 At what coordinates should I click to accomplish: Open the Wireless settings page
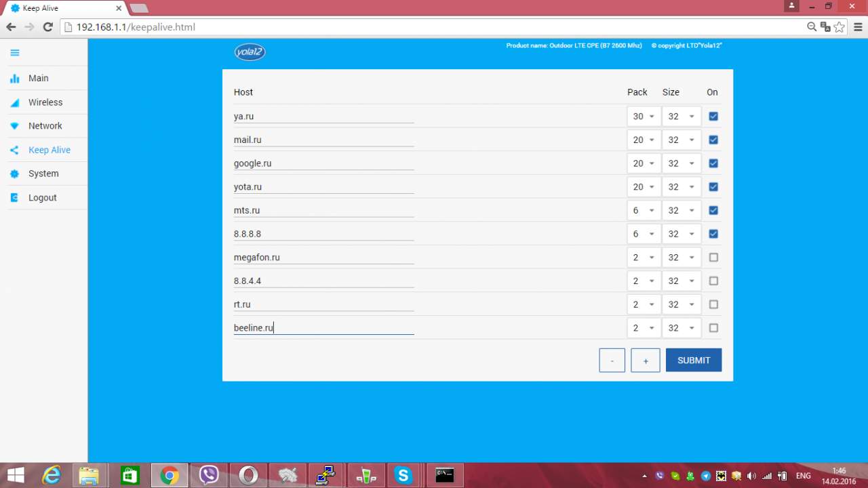click(45, 102)
